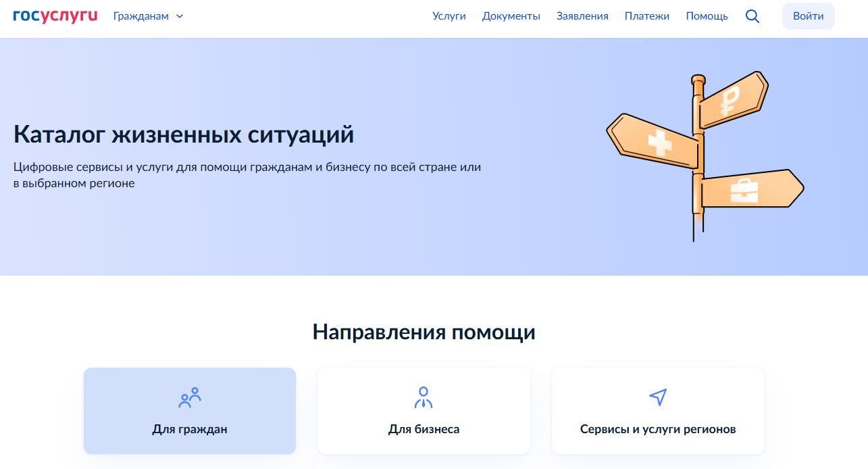Select the Для граждан card label

pyautogui.click(x=190, y=429)
